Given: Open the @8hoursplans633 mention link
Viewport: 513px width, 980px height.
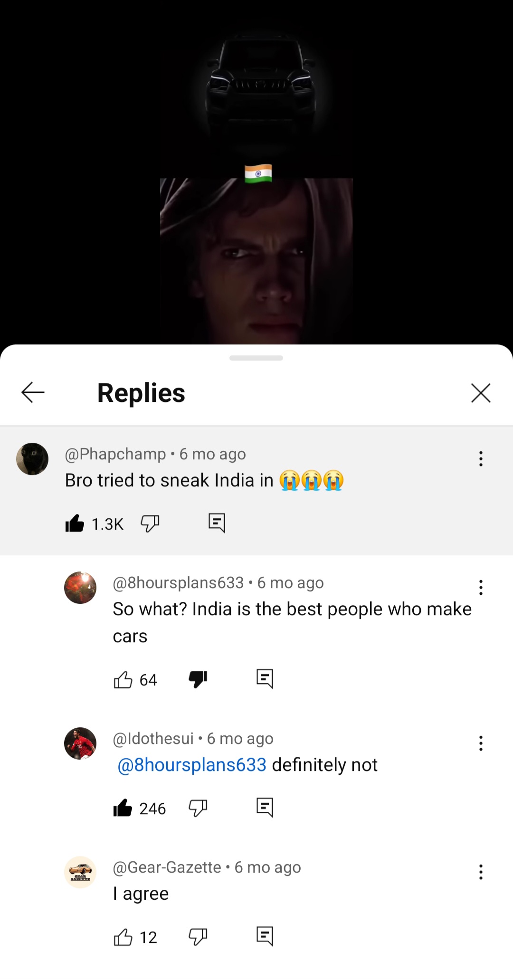Looking at the screenshot, I should (192, 765).
